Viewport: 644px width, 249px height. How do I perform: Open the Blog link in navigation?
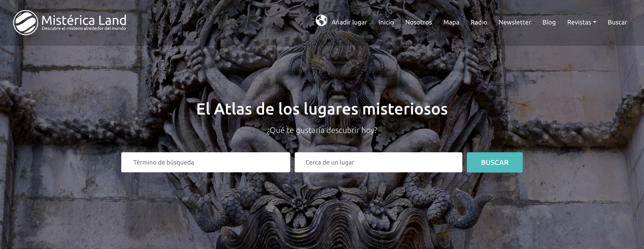tap(549, 22)
